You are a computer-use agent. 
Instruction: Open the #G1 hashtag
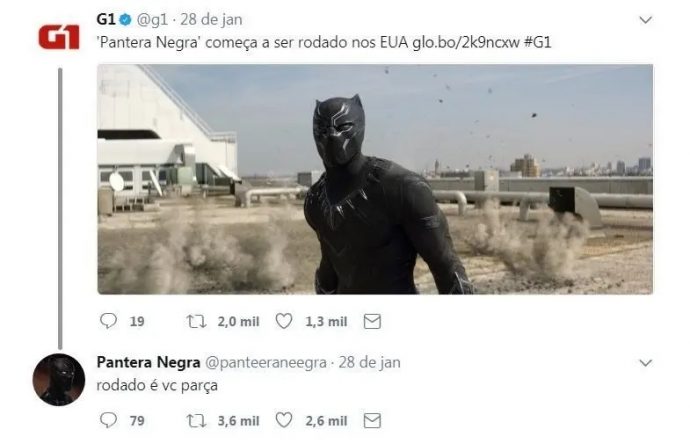538,43
